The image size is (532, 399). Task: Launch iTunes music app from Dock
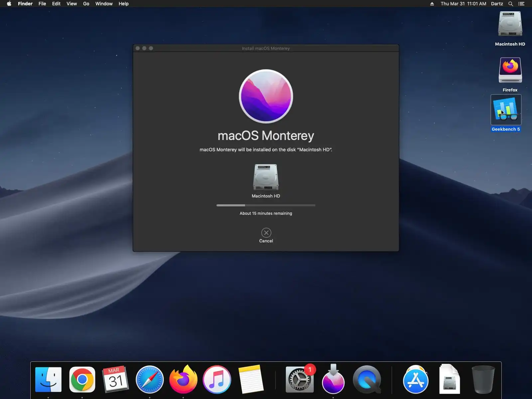(217, 379)
